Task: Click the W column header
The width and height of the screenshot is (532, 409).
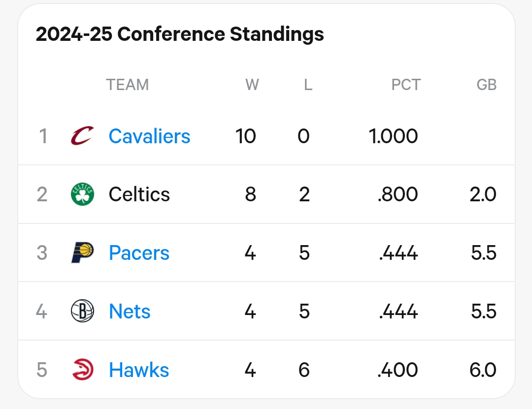Action: 252,85
